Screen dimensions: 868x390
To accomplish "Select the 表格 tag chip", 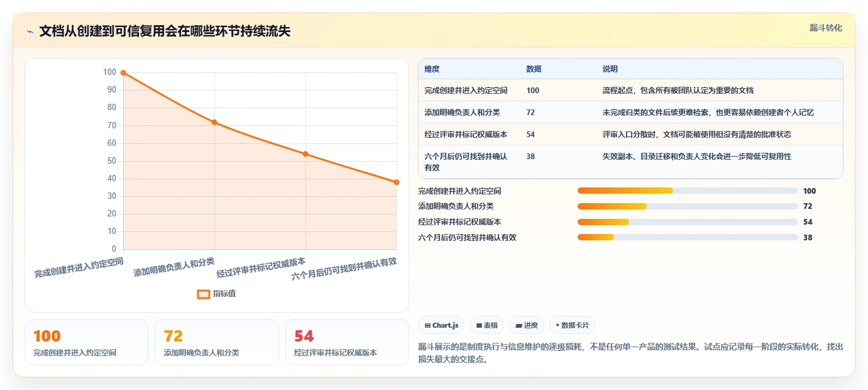I will click(x=486, y=325).
